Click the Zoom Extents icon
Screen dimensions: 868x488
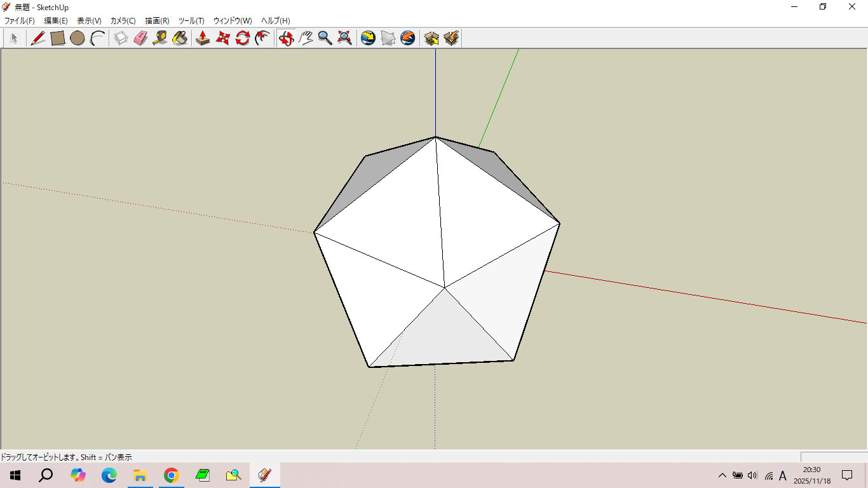pos(344,38)
